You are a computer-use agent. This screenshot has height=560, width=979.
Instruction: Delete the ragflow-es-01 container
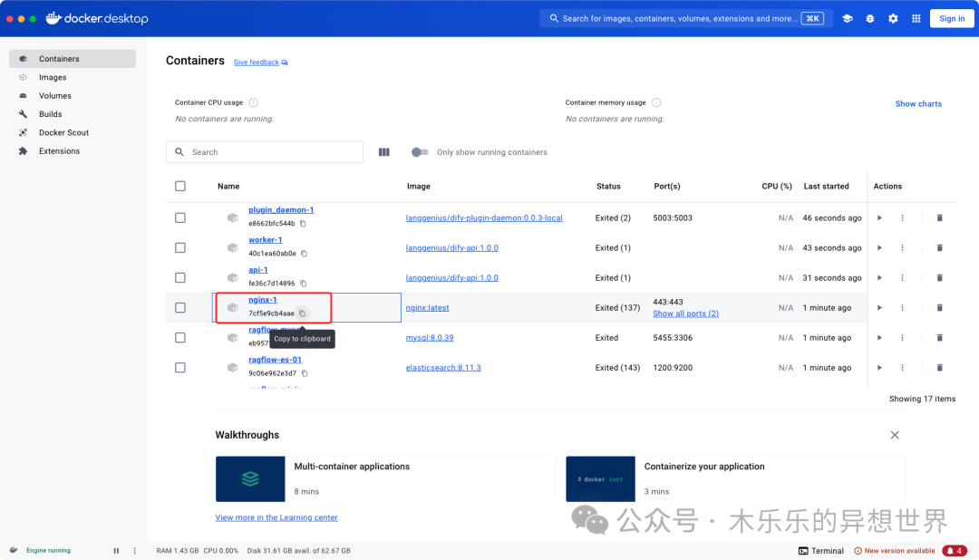pos(940,368)
